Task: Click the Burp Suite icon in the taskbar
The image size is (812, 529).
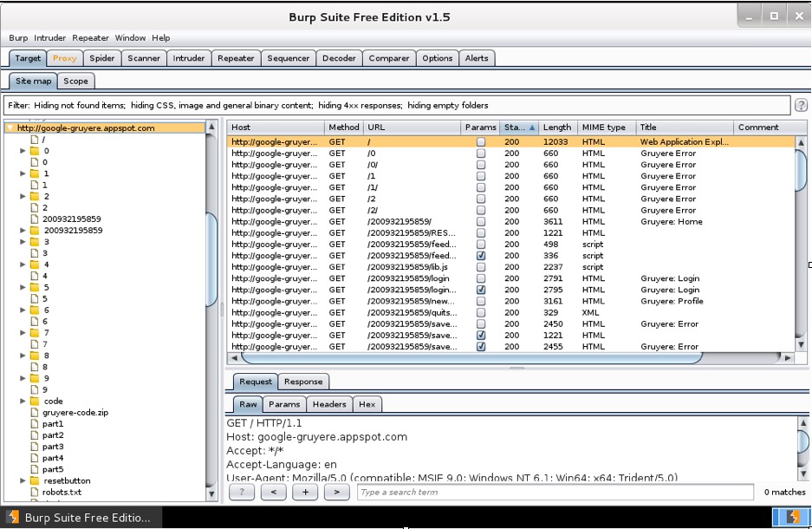Action: (12, 516)
